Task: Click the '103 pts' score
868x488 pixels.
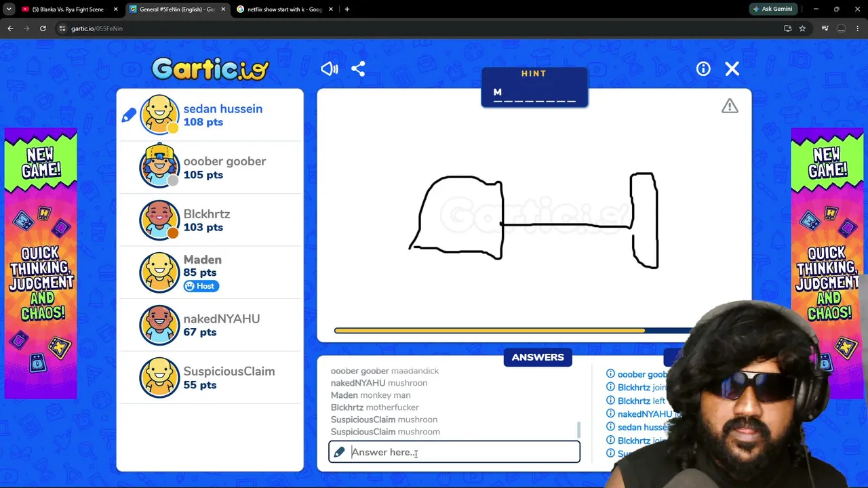Action: click(x=203, y=227)
